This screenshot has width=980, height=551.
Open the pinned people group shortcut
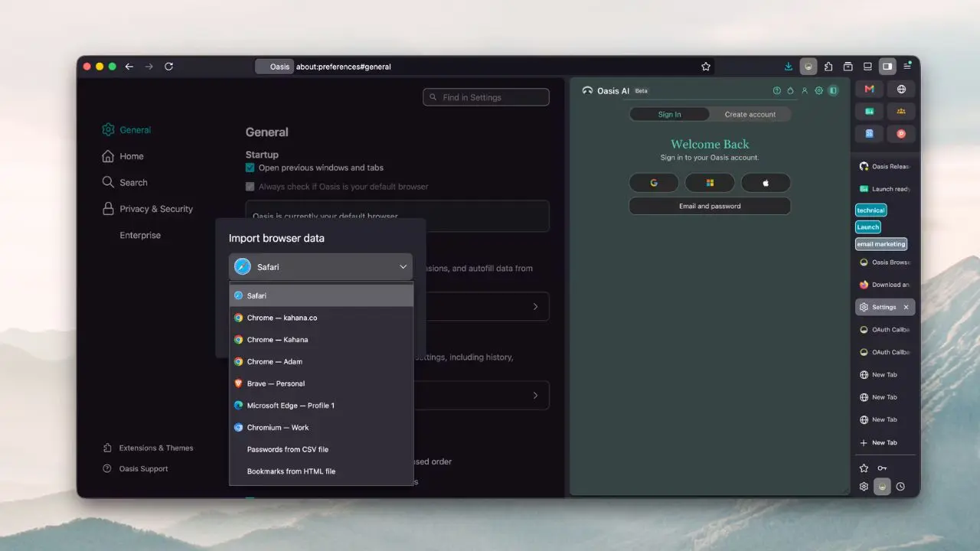[901, 111]
